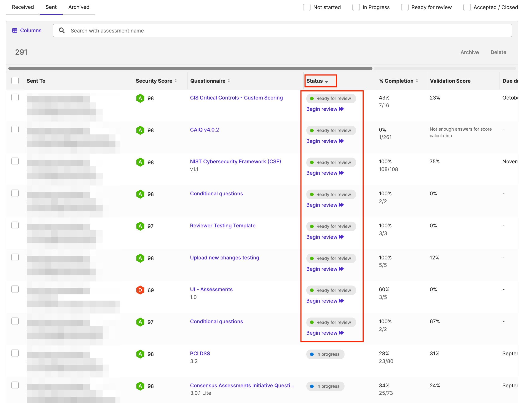This screenshot has width=532, height=403.
Task: Click the horizontal table scrollbar
Action: [190, 68]
